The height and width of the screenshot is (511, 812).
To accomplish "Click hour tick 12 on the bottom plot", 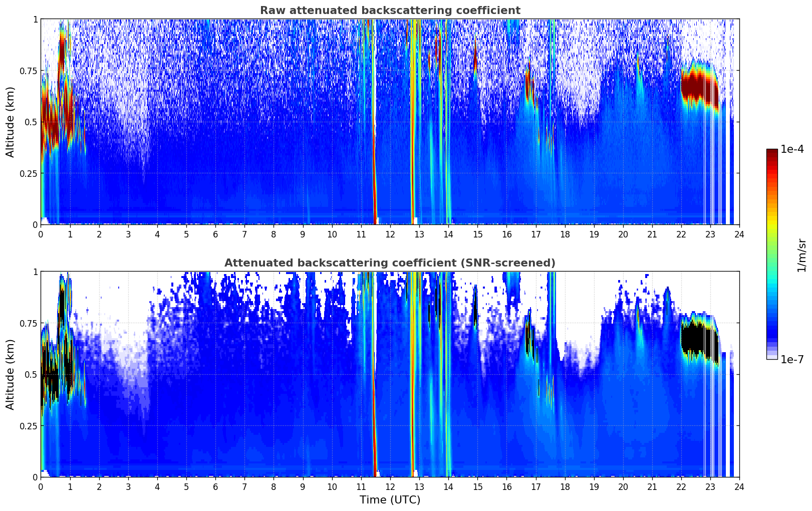I will coord(390,486).
